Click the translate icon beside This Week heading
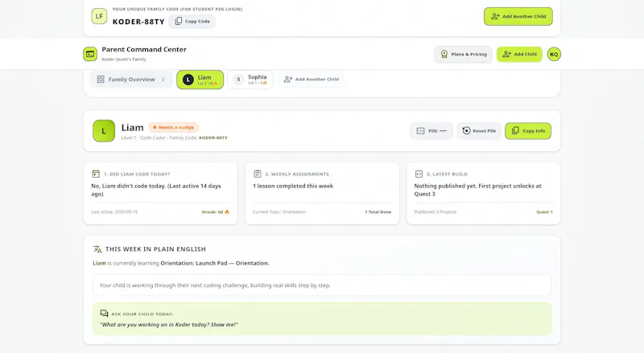 [97, 249]
